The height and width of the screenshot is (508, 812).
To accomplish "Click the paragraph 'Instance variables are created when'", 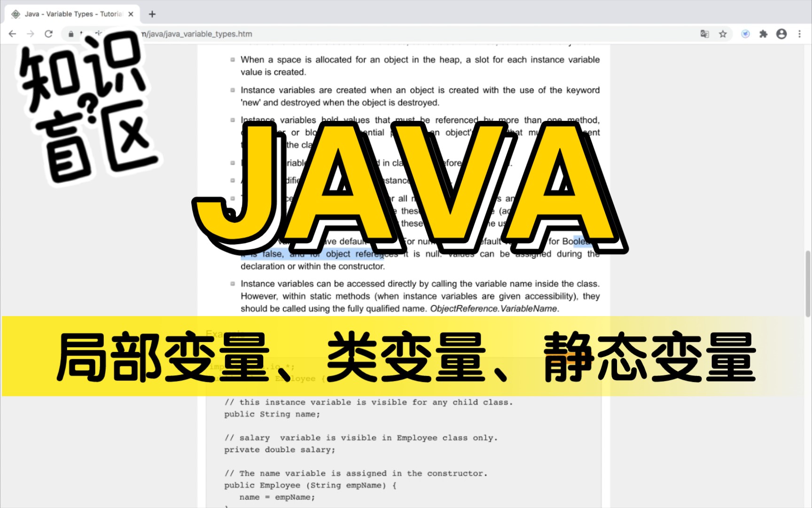I will (420, 96).
